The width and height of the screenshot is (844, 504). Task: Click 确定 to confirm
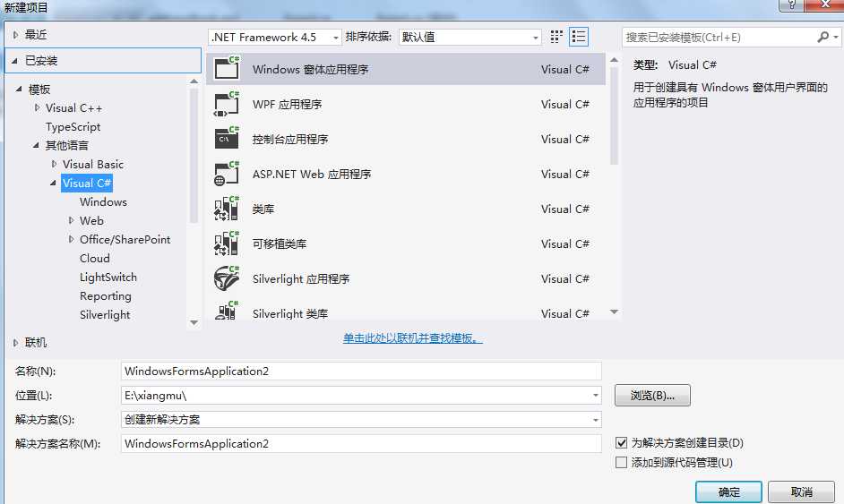(728, 491)
